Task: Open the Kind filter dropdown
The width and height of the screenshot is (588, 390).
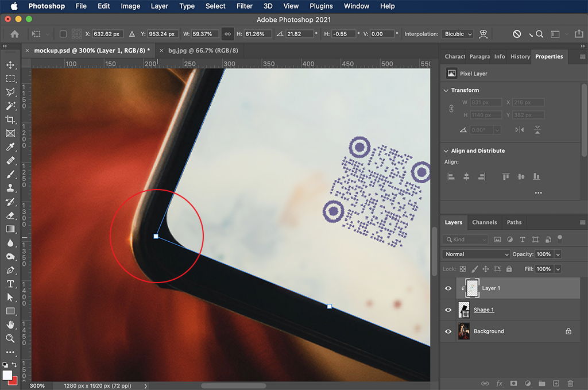Action: [465, 240]
